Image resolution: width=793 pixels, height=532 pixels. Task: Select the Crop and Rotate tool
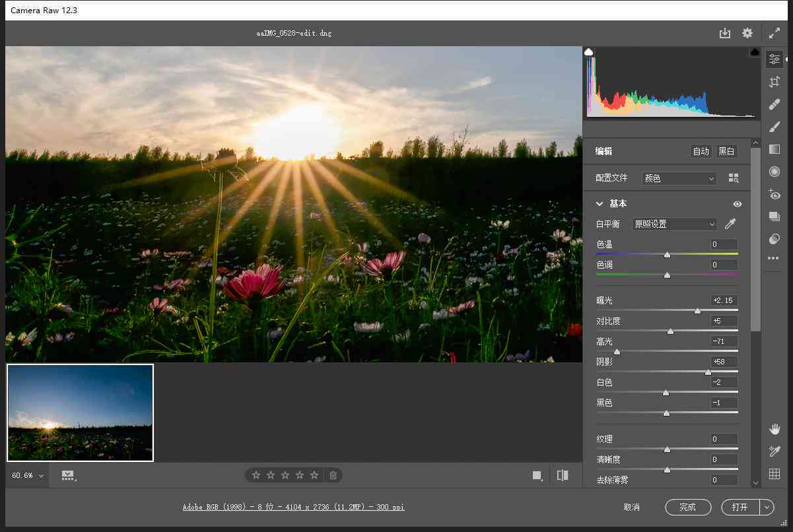[775, 82]
